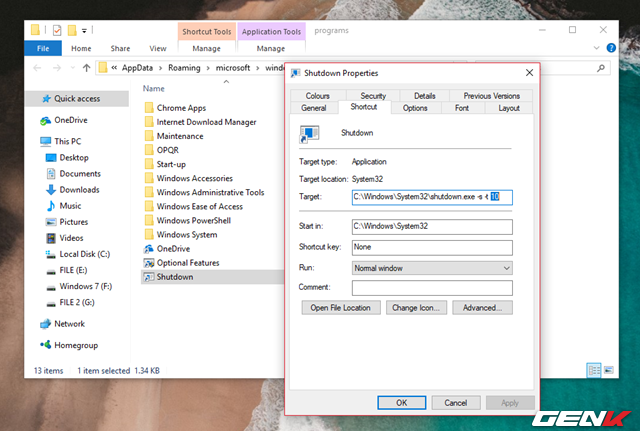Click the Videos film icon in sidebar
640x431 pixels.
[51, 238]
